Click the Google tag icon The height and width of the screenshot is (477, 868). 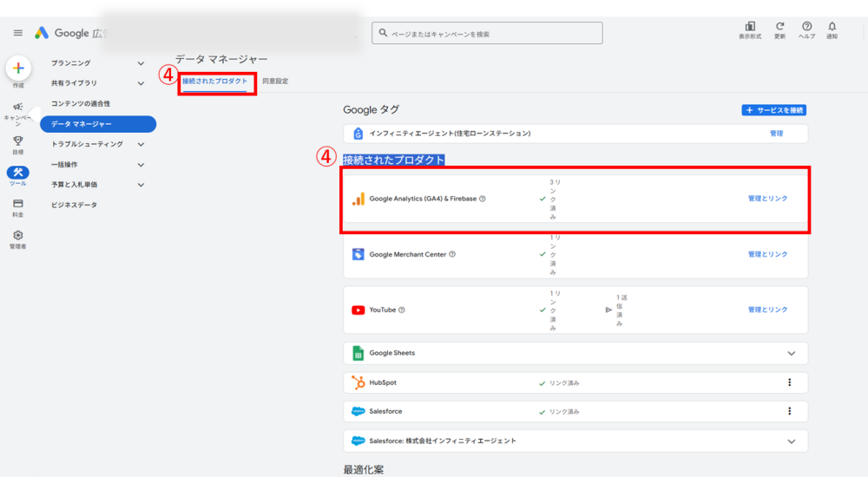[x=358, y=134]
